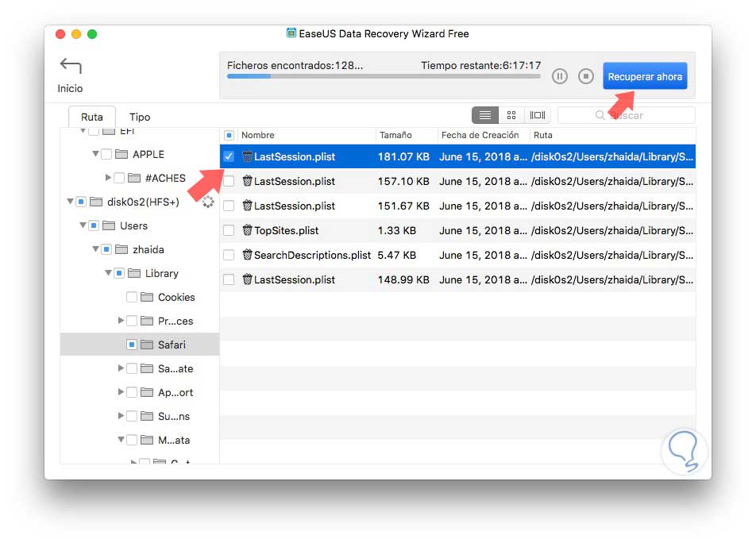Collapse the disk0s2(HFS+) volume
Screen dimensions: 756x543
click(x=71, y=202)
